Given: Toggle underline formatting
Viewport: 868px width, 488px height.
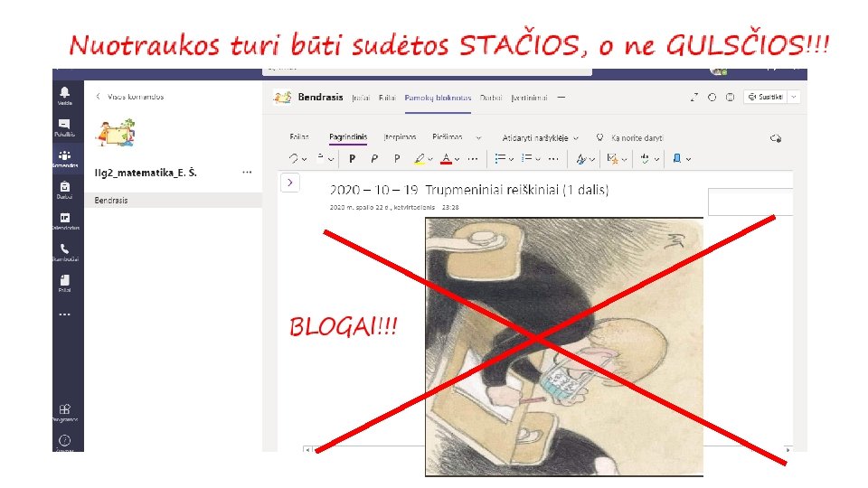Looking at the screenshot, I should [x=397, y=159].
